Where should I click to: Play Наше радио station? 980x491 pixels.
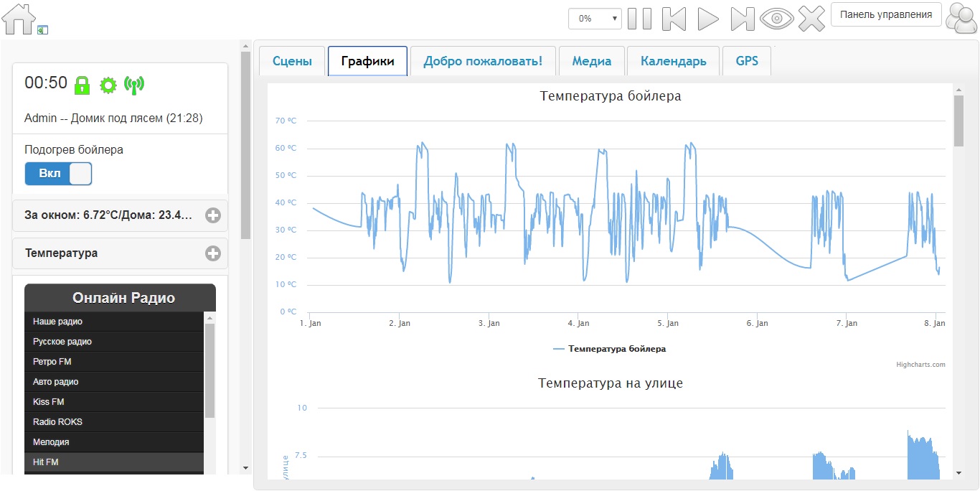coord(114,322)
